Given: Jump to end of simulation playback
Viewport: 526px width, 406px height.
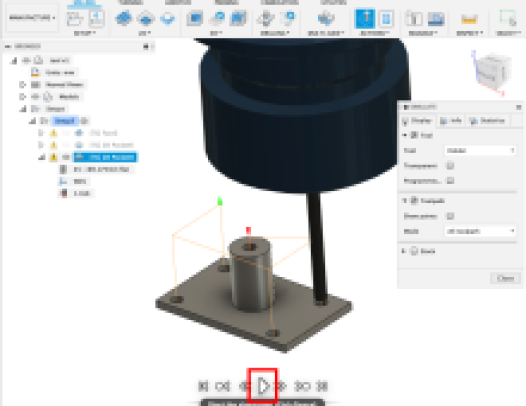Looking at the screenshot, I should (322, 386).
